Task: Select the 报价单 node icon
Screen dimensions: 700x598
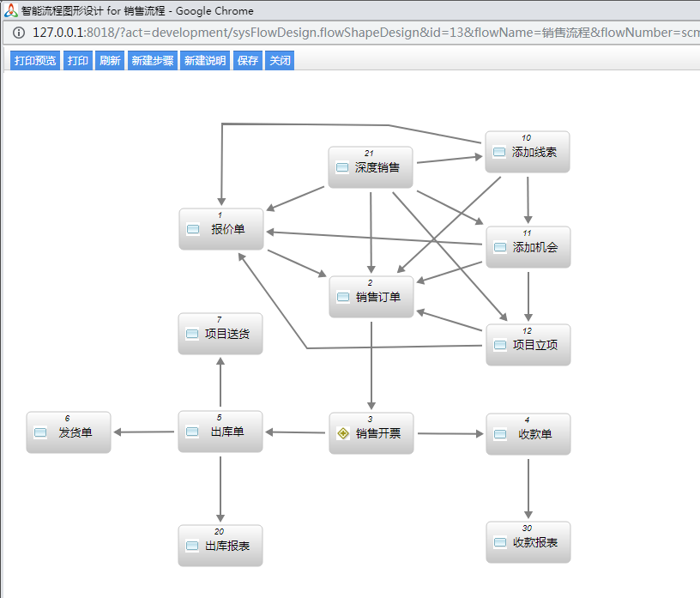Action: pos(193,229)
